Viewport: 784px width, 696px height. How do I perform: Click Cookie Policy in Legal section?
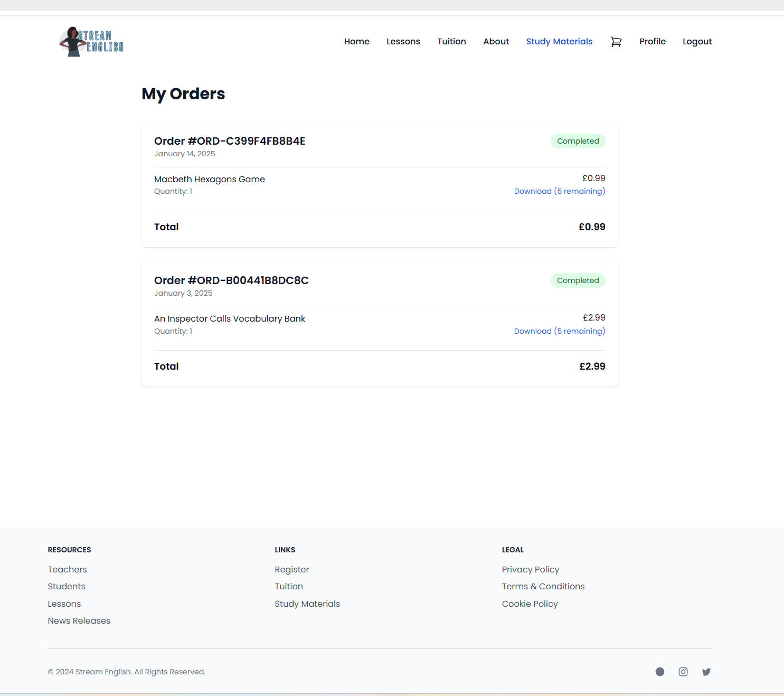point(530,604)
